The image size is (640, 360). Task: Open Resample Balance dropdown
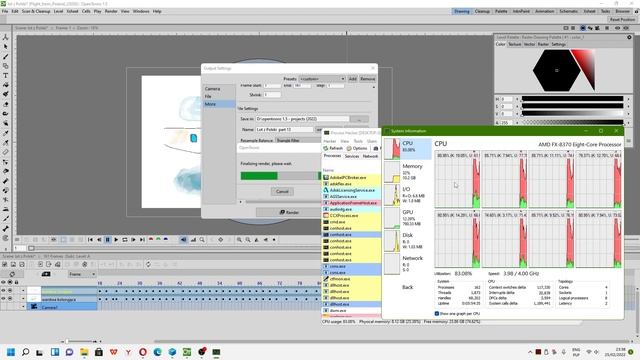point(298,140)
